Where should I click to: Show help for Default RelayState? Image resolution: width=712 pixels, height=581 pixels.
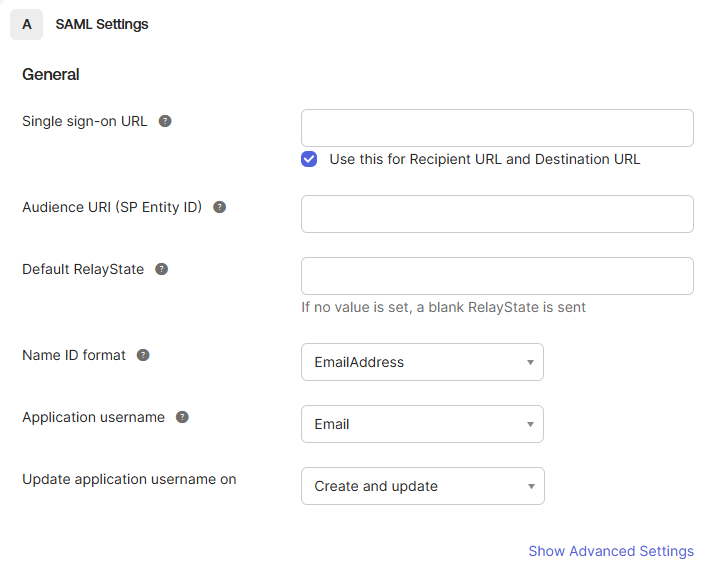coord(162,269)
